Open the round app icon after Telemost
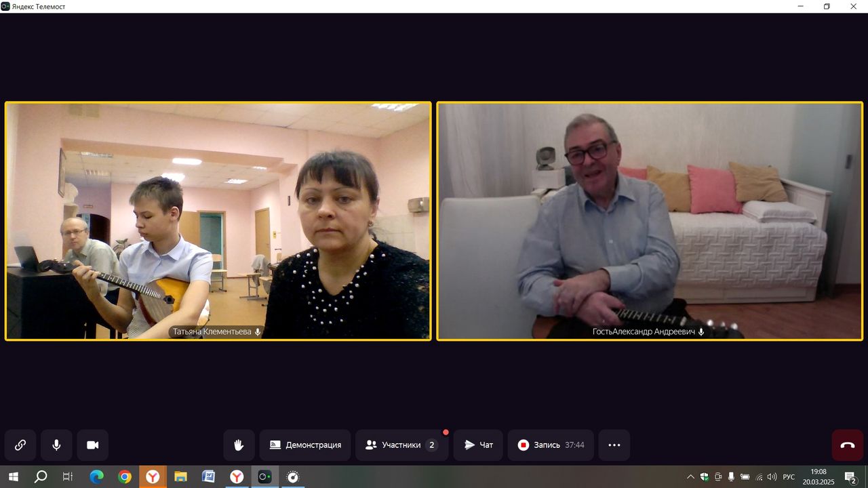The width and height of the screenshot is (868, 488). pyautogui.click(x=292, y=477)
